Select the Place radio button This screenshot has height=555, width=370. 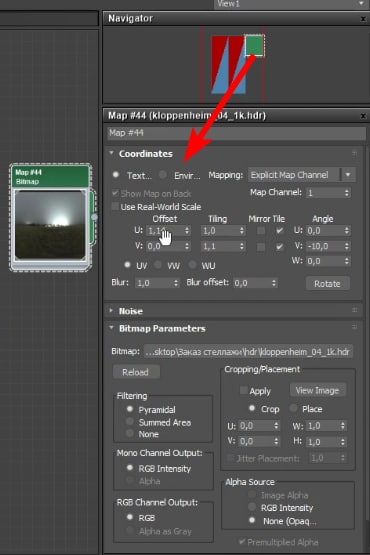coord(293,408)
